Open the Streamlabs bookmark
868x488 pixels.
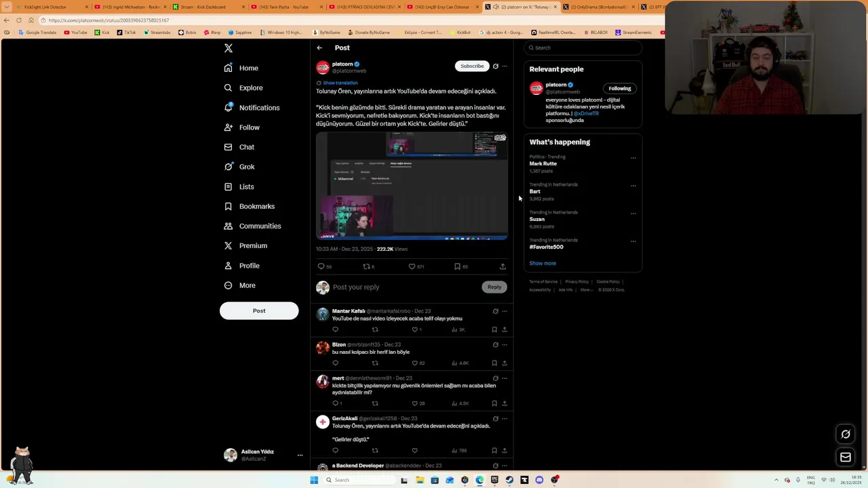coord(156,33)
